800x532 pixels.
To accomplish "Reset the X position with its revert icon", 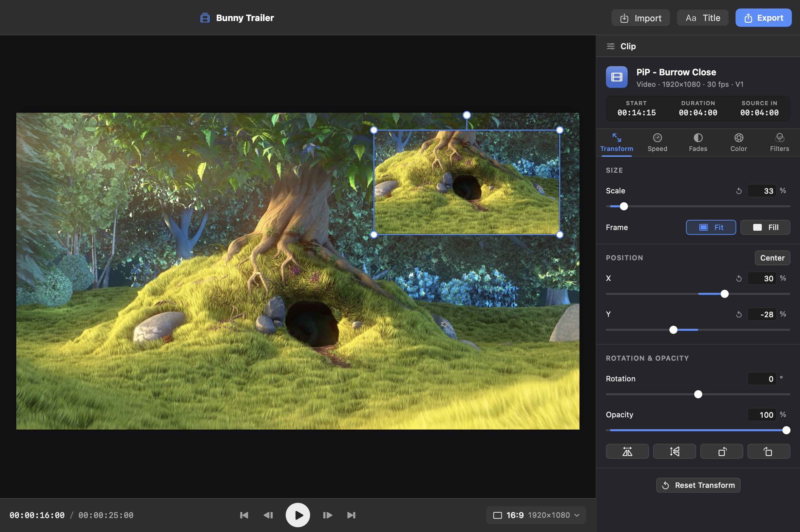I will click(739, 279).
